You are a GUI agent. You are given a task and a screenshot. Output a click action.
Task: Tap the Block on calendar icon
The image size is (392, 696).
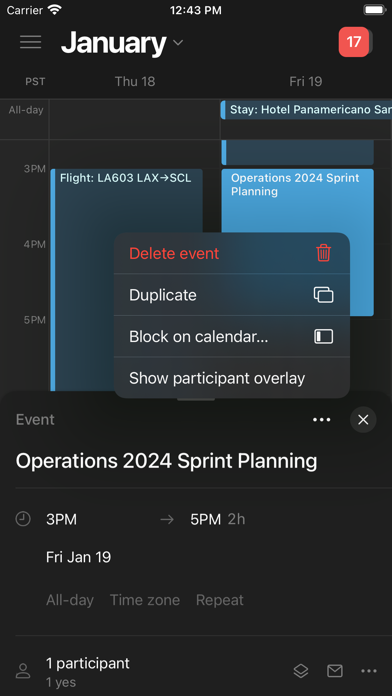324,336
